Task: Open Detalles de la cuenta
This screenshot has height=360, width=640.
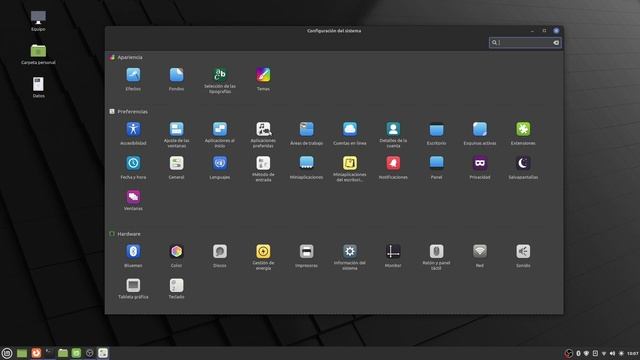Action: 393,135
